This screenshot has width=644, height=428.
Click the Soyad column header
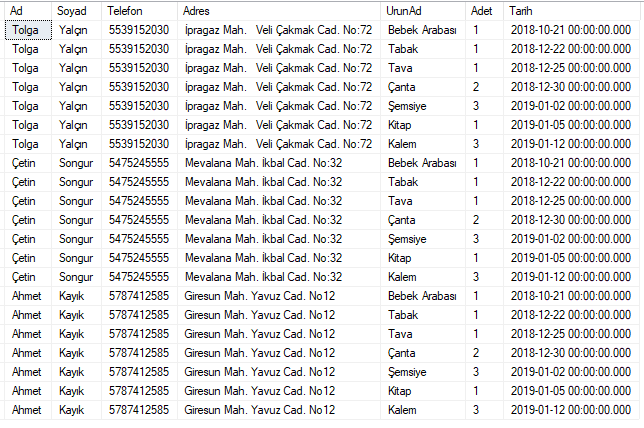76,11
